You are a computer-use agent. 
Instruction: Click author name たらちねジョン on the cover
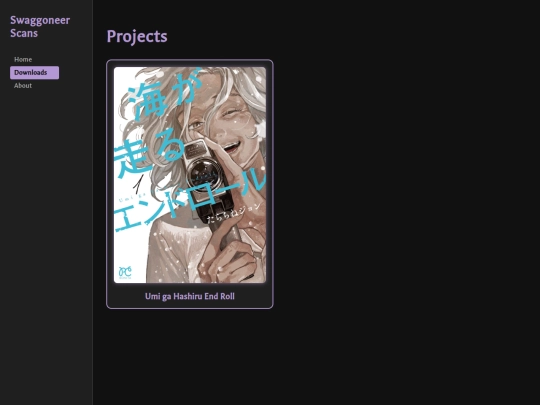tap(233, 215)
